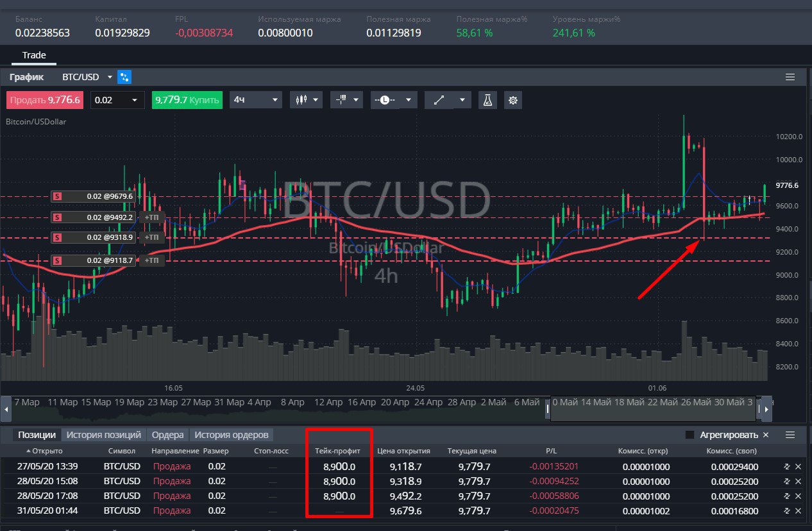Screen dimensions: 812x531
Task: Click the Баланс value 0.02238563
Action: coord(42,33)
